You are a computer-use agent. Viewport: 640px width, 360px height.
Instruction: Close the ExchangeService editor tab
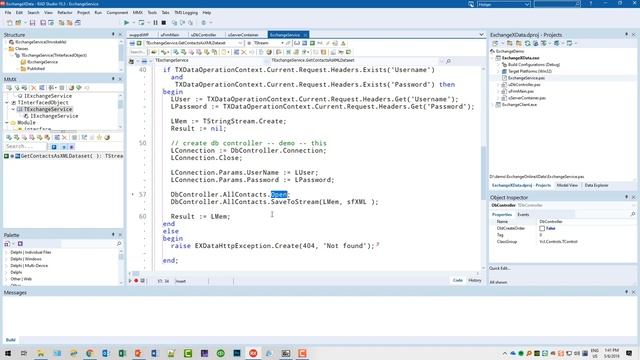click(x=305, y=35)
